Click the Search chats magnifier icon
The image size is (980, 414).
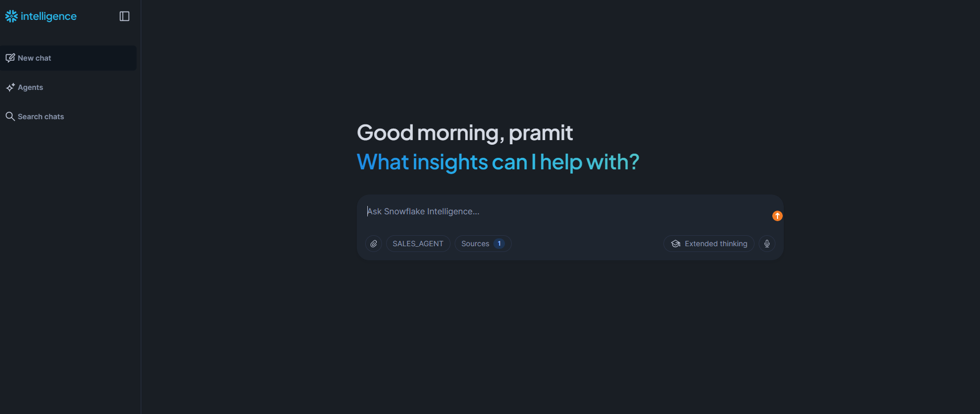pyautogui.click(x=10, y=117)
